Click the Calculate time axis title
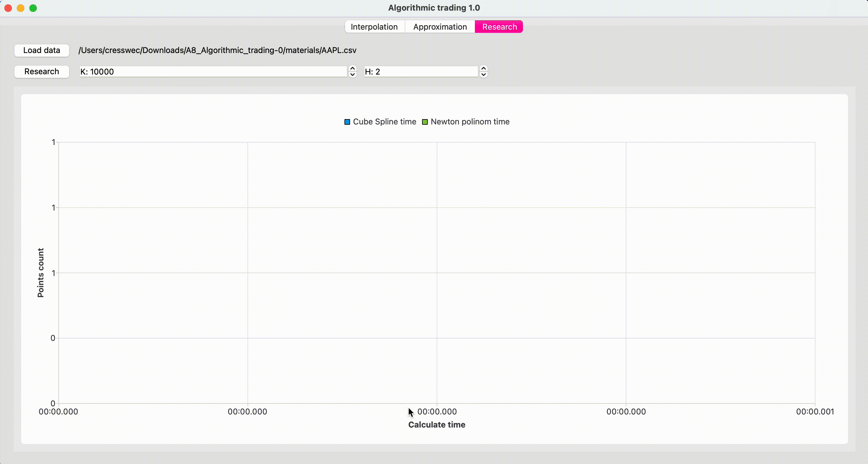The height and width of the screenshot is (464, 868). [x=437, y=425]
